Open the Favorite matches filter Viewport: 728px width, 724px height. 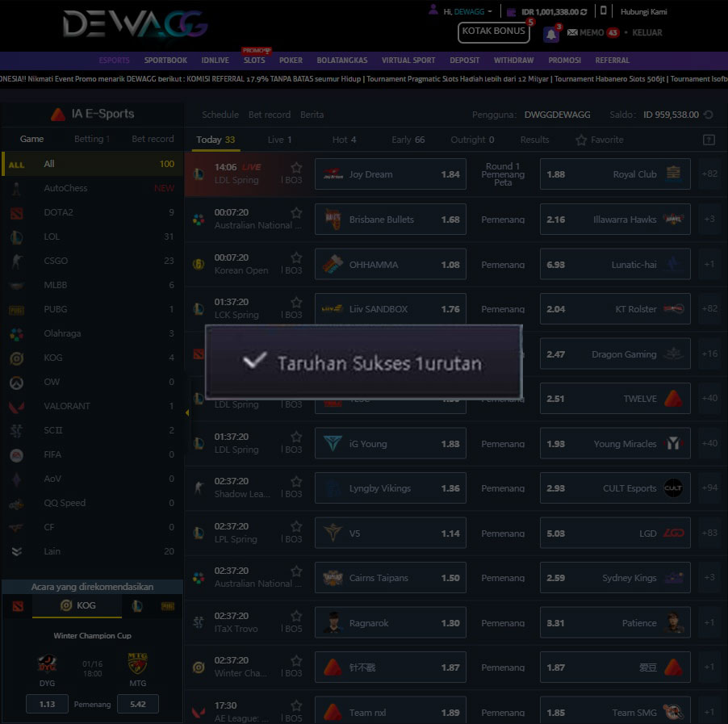(600, 140)
